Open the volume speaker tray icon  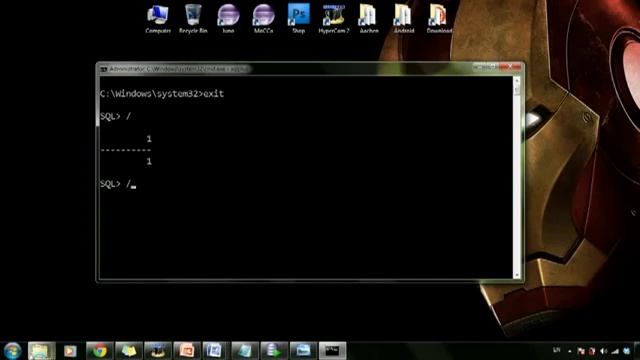[x=604, y=351]
